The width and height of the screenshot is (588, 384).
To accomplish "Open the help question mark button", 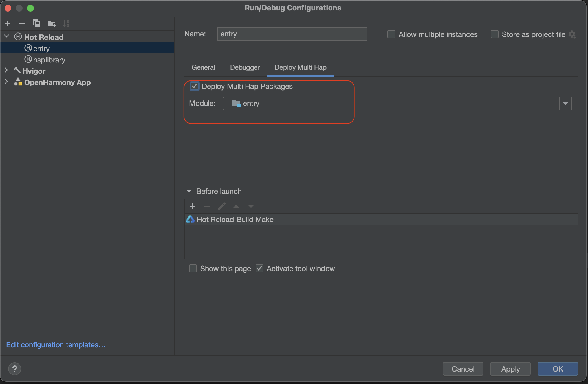I will [x=15, y=368].
